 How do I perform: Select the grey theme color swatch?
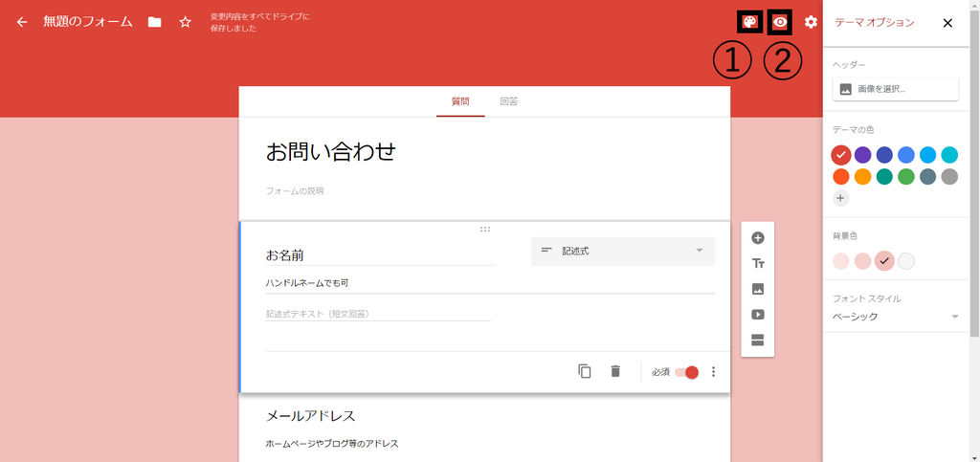[x=949, y=177]
